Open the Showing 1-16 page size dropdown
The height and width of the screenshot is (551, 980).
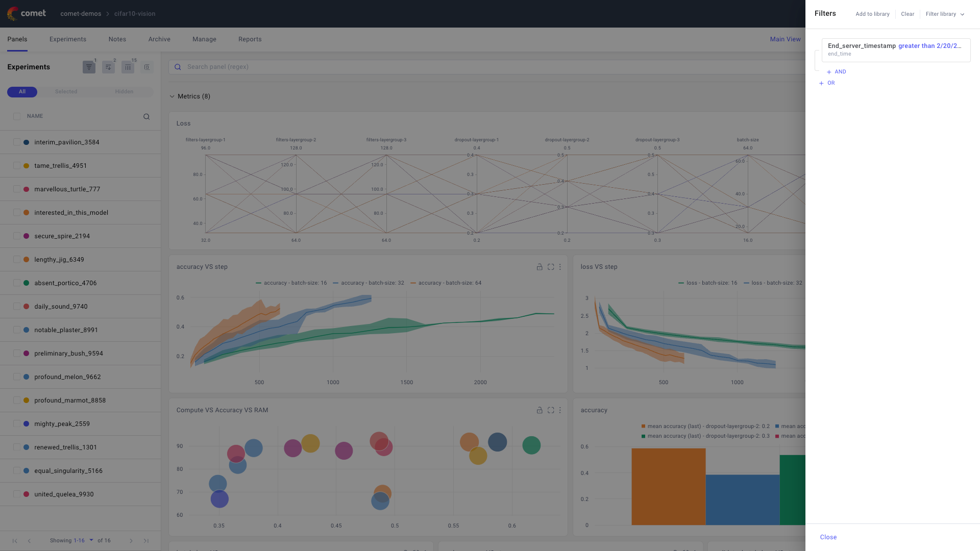pos(91,540)
